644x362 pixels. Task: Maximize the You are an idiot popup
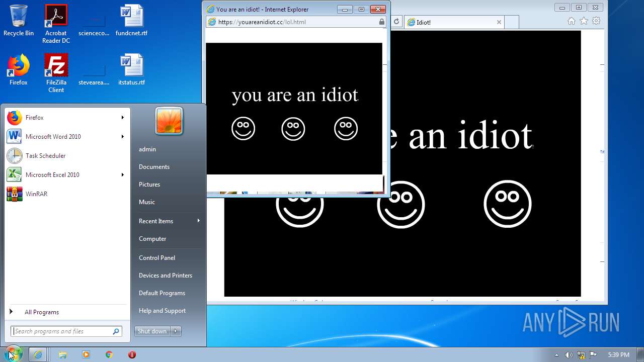point(361,9)
